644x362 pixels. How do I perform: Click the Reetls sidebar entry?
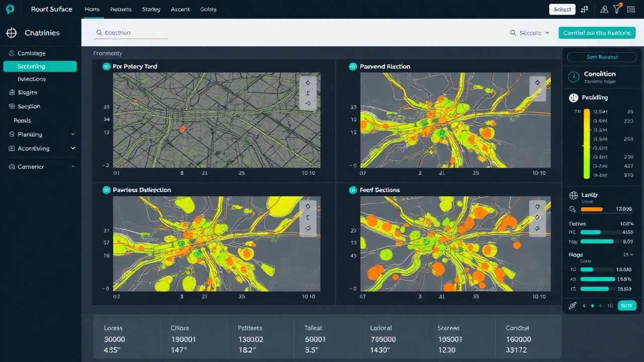pos(23,121)
